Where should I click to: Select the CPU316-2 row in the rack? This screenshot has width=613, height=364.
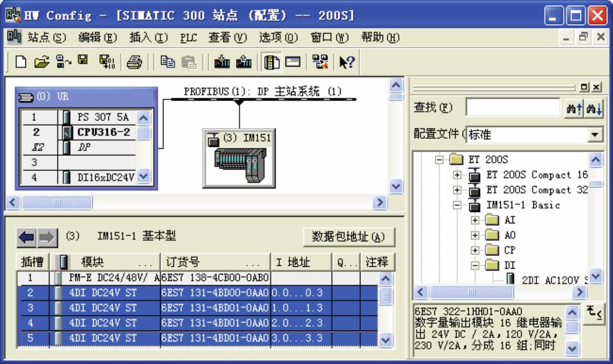78,132
